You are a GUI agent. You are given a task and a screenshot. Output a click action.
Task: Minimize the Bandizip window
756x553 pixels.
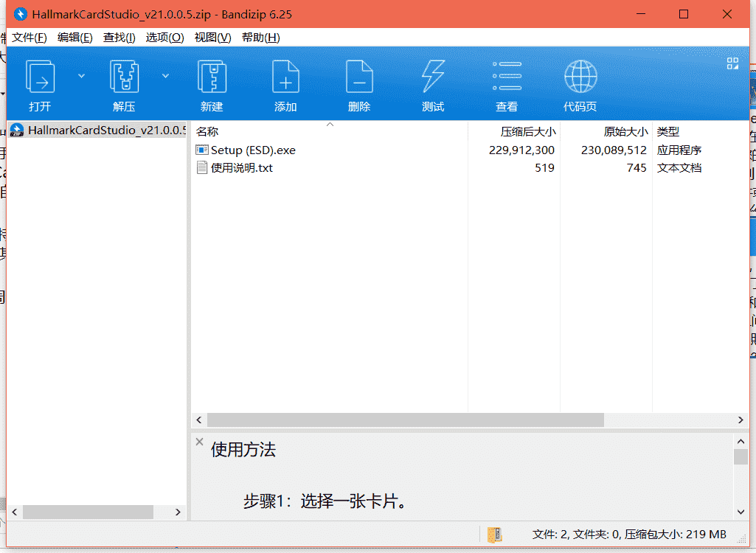[641, 14]
